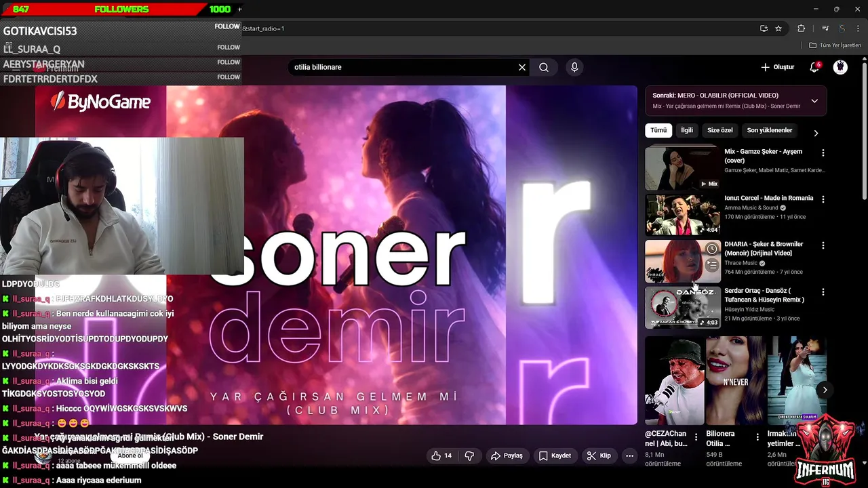Add DHARIA video to Watch Later clock
The height and width of the screenshot is (488, 868).
(711, 249)
